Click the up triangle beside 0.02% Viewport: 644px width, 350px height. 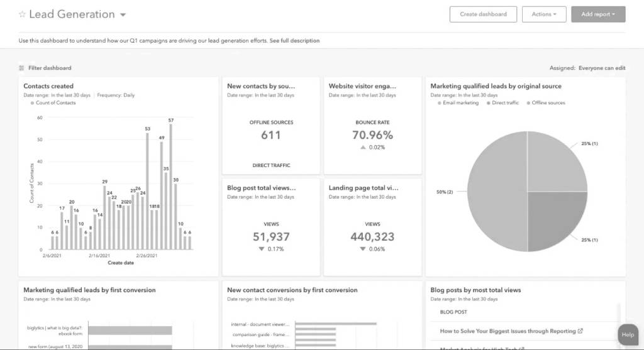[x=363, y=147]
